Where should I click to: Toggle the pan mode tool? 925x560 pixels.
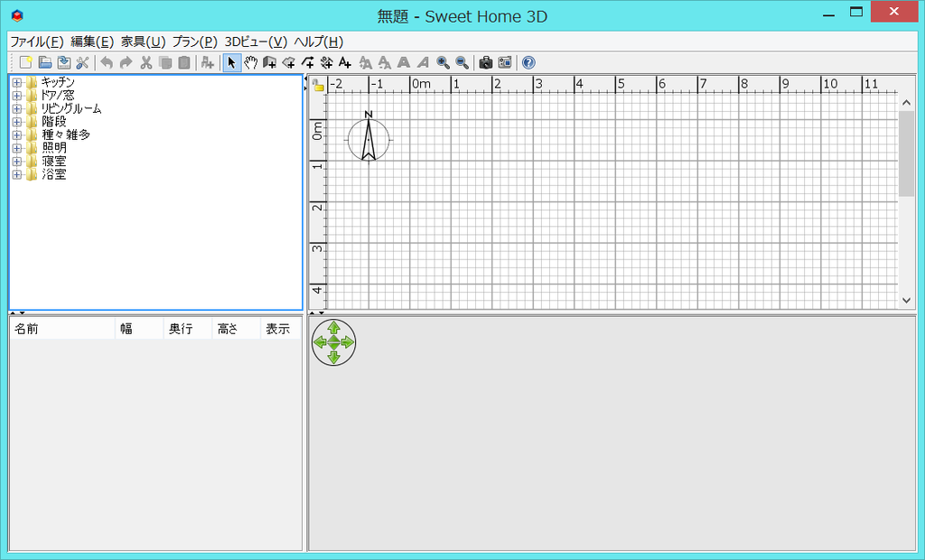[x=251, y=61]
